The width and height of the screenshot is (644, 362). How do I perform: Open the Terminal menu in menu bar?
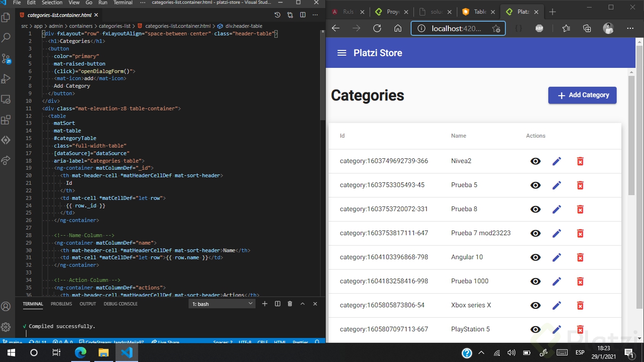[x=123, y=3]
